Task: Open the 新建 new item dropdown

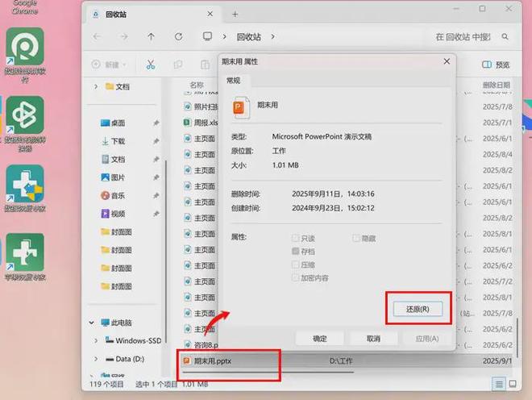Action: [x=109, y=65]
